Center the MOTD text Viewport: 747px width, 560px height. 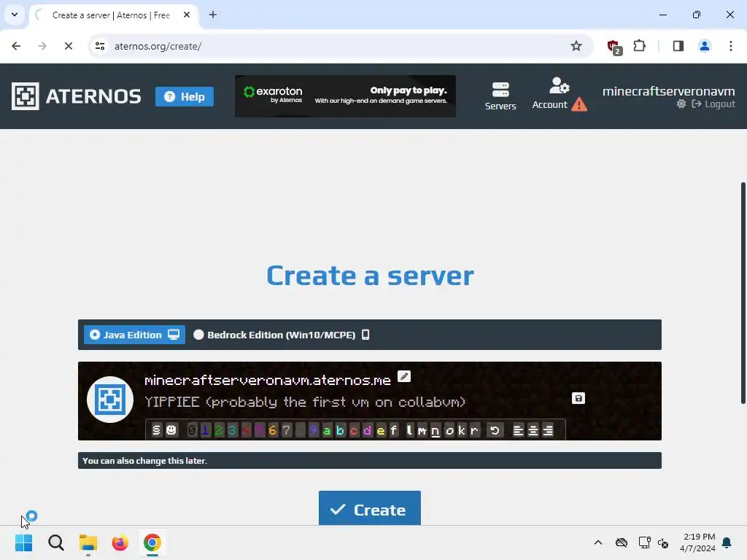533,430
